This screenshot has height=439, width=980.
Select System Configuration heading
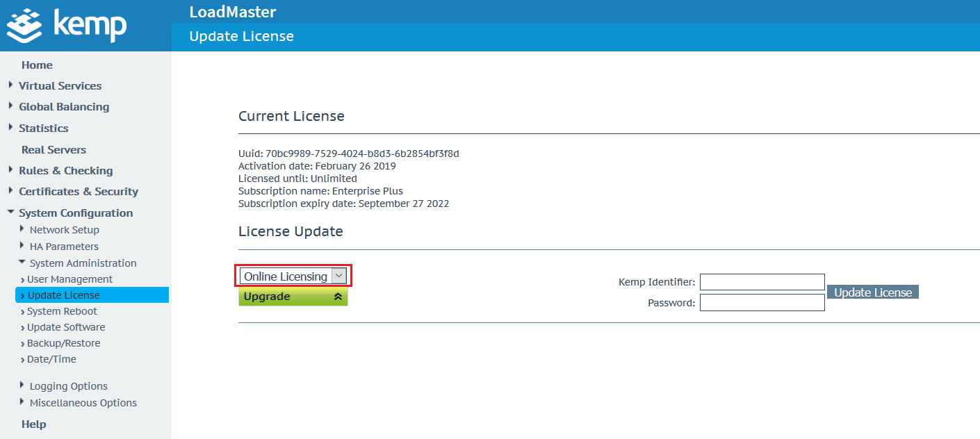click(76, 213)
